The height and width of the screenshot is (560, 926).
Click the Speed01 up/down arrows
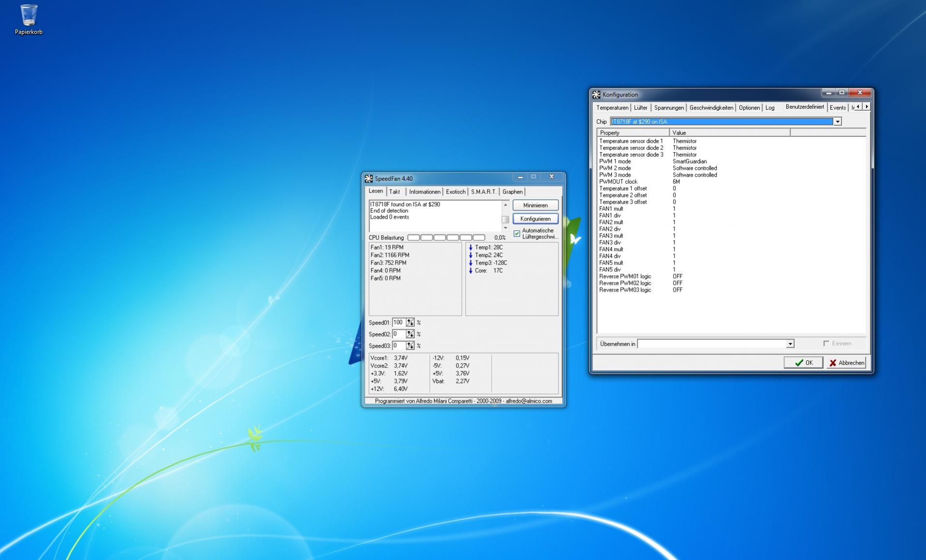point(410,323)
